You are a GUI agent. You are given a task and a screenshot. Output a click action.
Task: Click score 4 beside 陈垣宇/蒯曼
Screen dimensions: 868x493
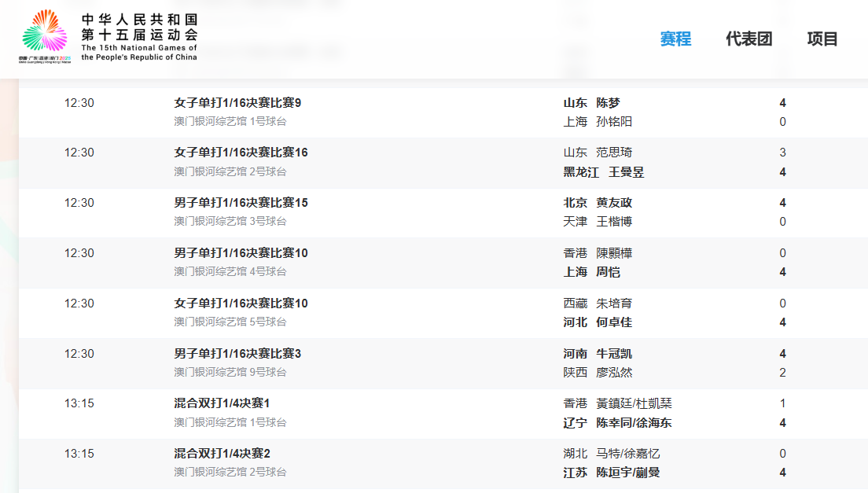(782, 472)
